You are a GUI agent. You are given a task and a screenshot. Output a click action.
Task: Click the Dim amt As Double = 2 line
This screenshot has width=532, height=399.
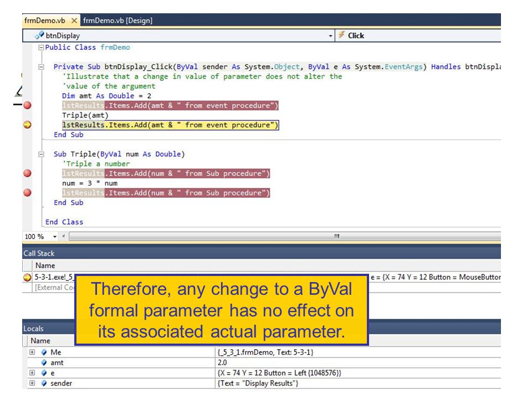point(106,96)
